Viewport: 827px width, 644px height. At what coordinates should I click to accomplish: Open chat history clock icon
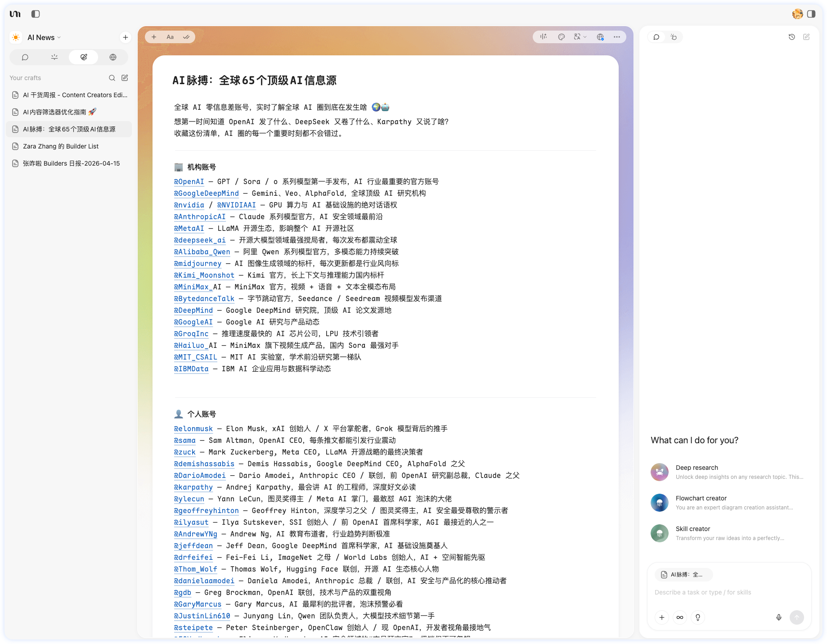point(791,37)
